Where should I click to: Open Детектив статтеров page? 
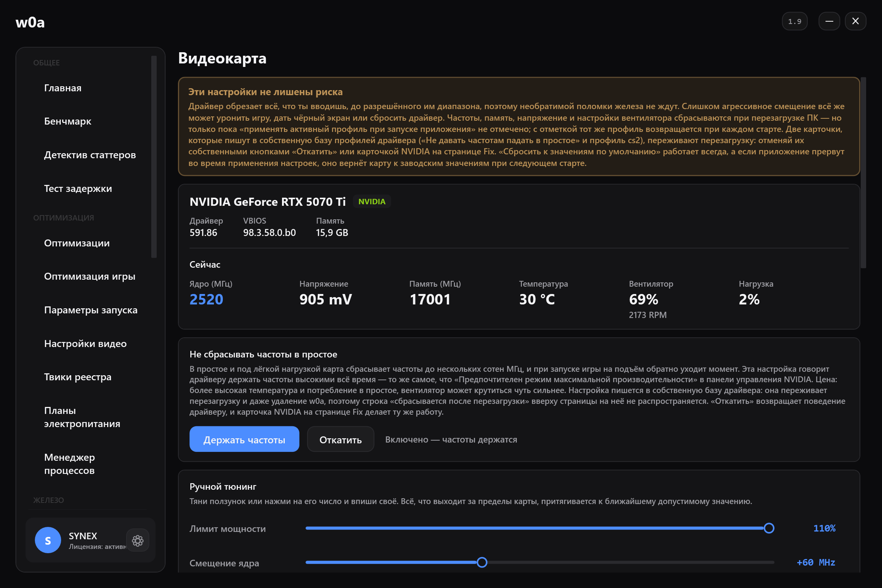click(90, 155)
